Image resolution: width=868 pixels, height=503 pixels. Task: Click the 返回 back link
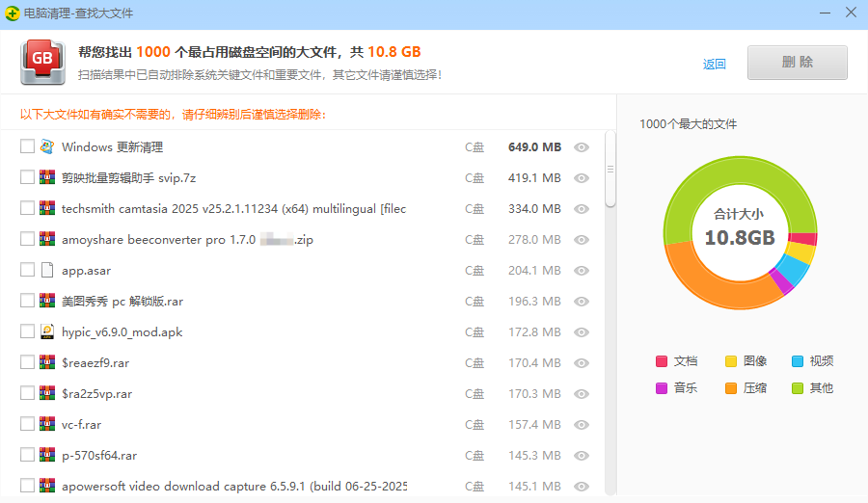714,65
